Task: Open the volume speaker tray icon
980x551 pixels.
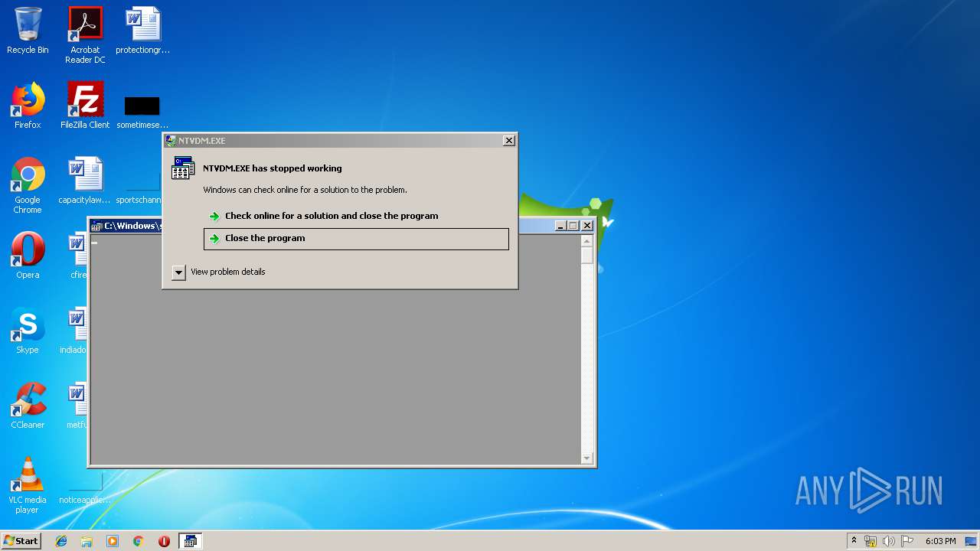Action: click(888, 541)
